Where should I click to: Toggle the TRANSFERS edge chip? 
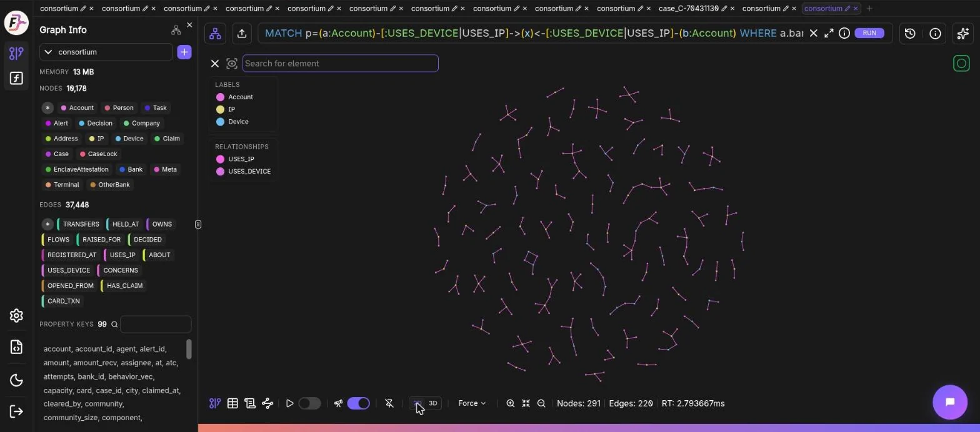(x=80, y=223)
